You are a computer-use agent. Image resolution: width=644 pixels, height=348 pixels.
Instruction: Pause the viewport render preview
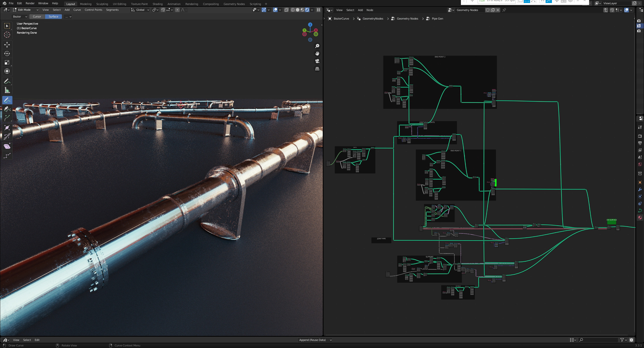pos(318,10)
